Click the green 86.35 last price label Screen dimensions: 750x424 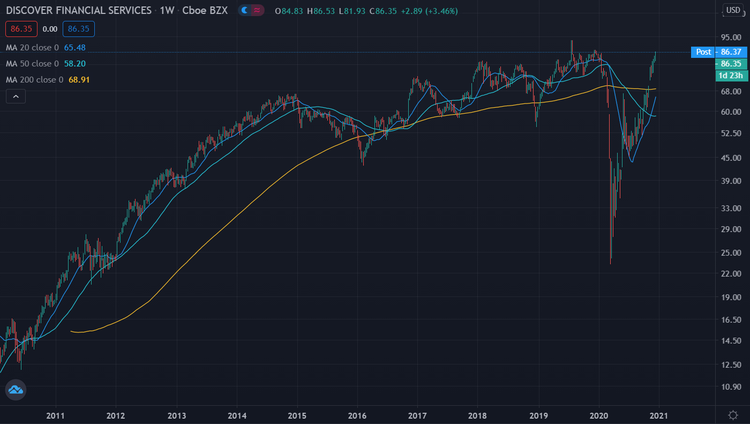pyautogui.click(x=731, y=63)
